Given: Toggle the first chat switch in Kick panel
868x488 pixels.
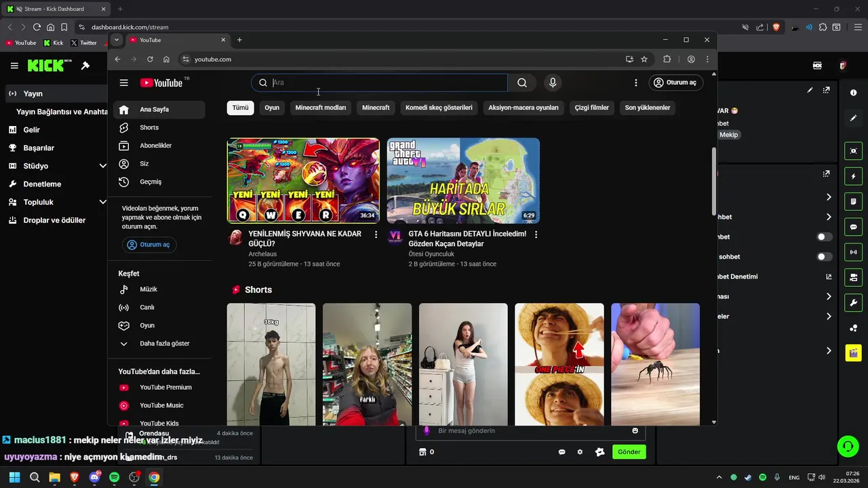Looking at the screenshot, I should coord(825,237).
